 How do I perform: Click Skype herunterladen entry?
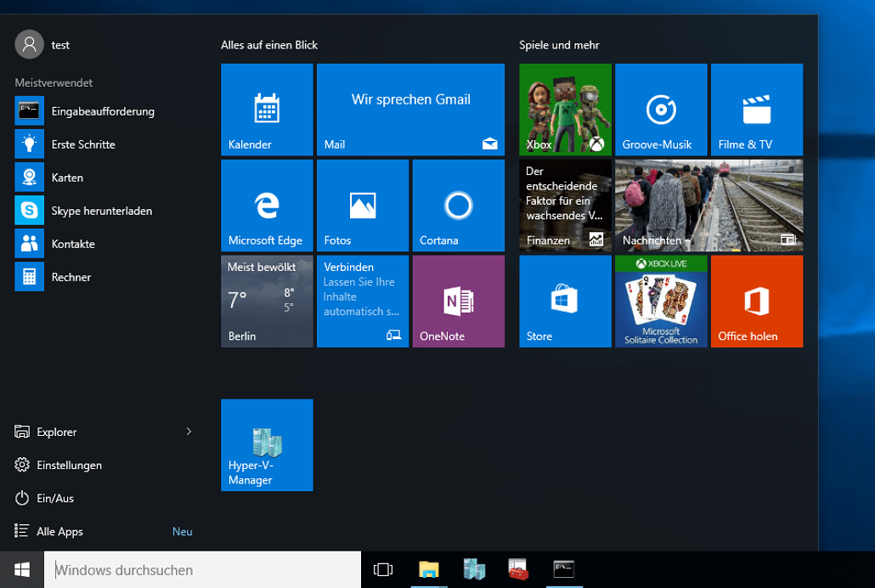click(101, 211)
